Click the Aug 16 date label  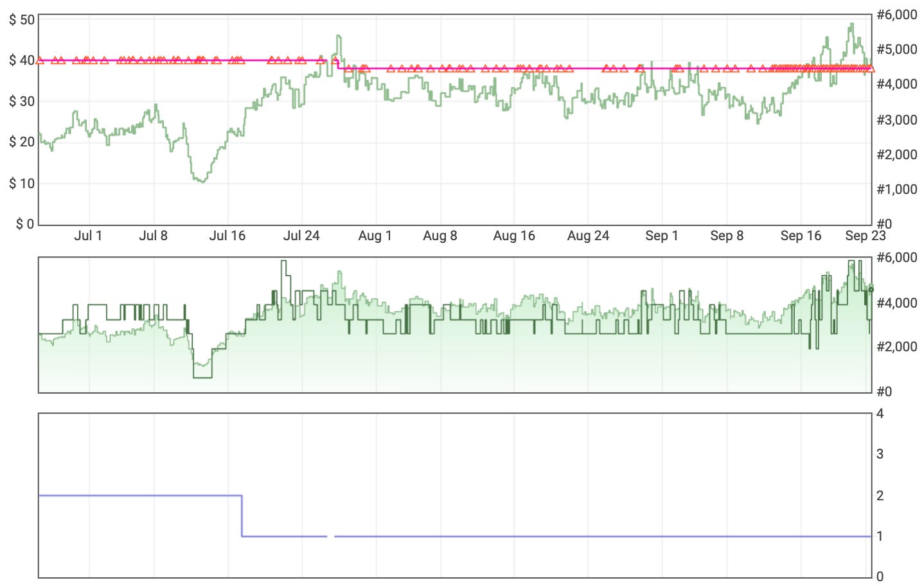[515, 236]
